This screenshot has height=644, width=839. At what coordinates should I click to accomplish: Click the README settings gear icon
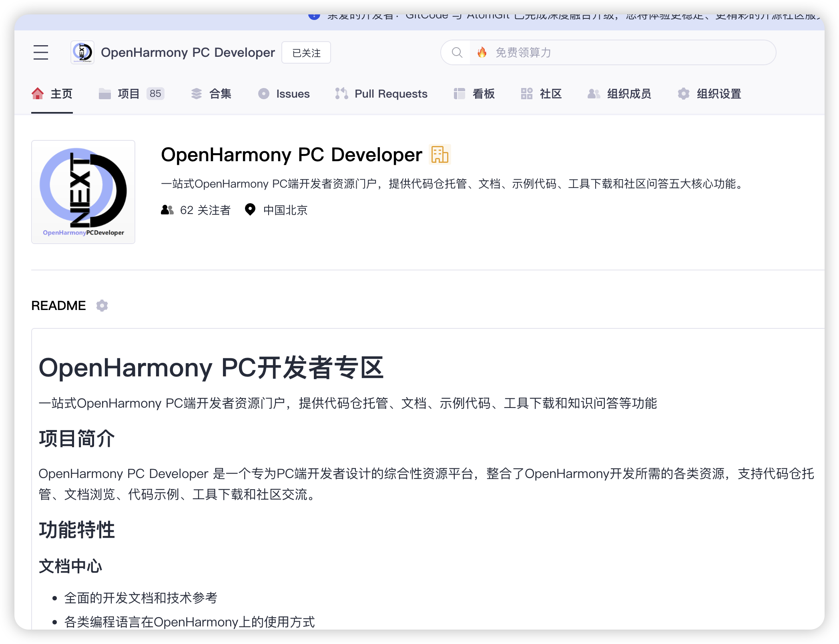102,306
